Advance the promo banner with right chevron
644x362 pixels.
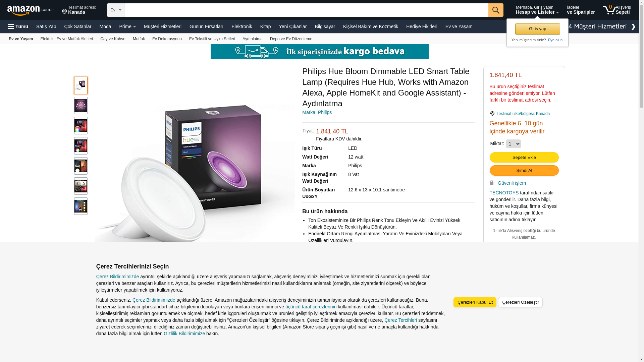pyautogui.click(x=633, y=27)
